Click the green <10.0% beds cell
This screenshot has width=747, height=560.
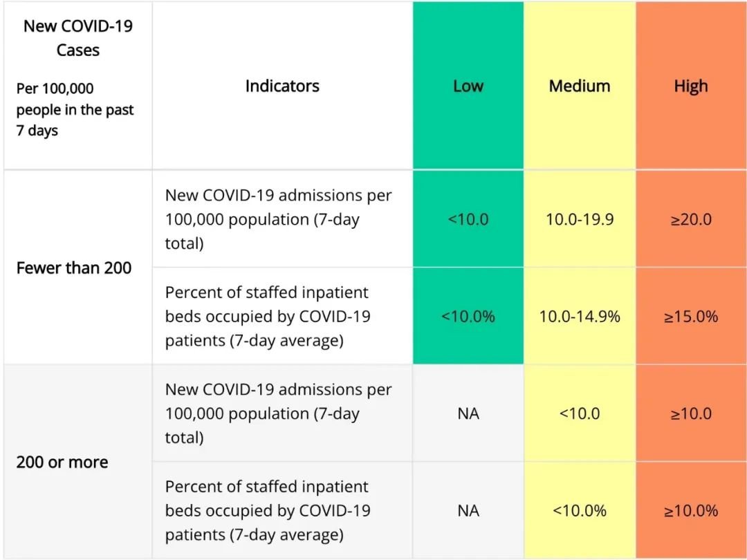point(468,316)
